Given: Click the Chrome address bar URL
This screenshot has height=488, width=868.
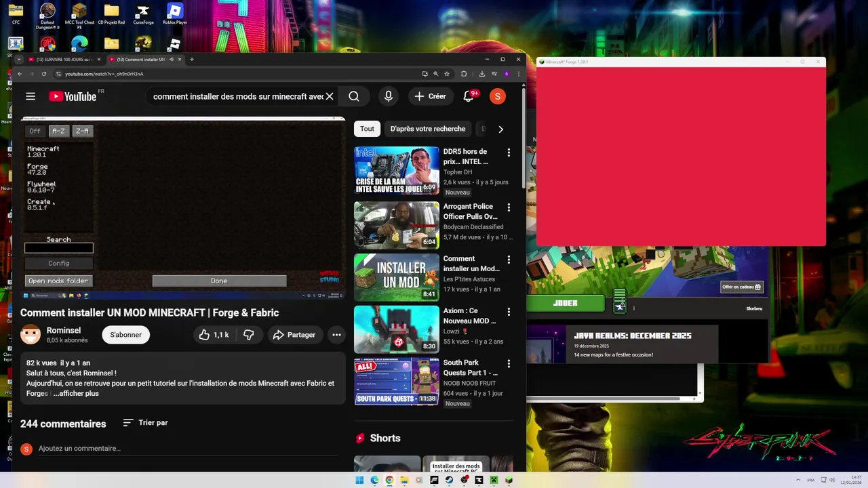Looking at the screenshot, I should pos(104,74).
